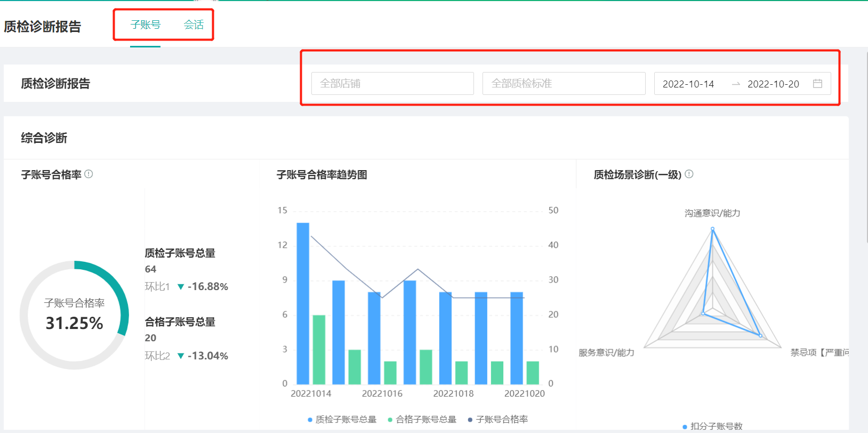Click the 子账号合格率趋势图 chart title
The image size is (868, 433).
coord(322,175)
